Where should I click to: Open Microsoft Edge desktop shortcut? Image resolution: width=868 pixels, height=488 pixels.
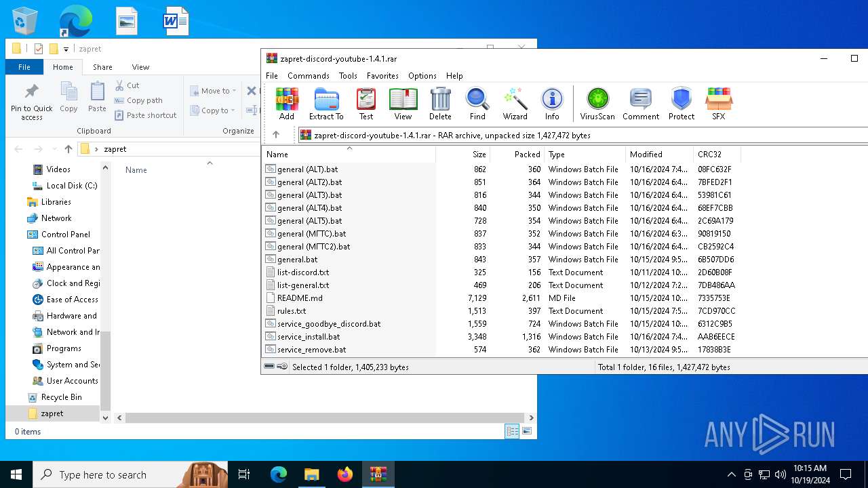(75, 21)
